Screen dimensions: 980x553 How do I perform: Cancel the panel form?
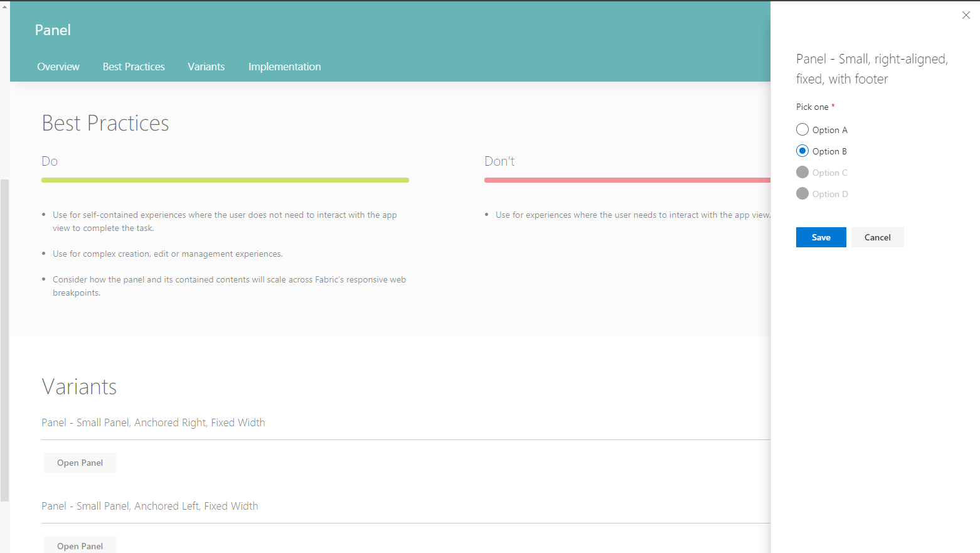(876, 237)
